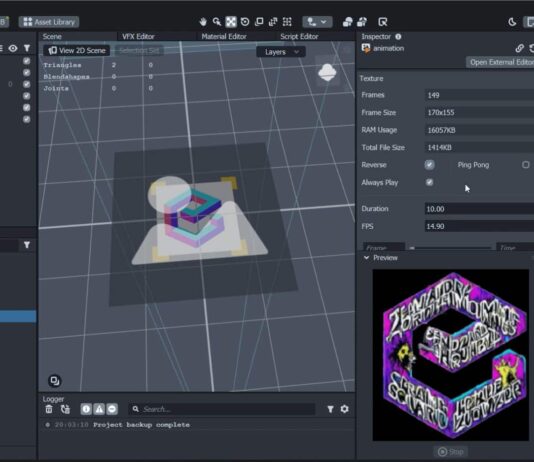The image size is (534, 462).
Task: Click the Frame number field
Action: [x=384, y=247]
